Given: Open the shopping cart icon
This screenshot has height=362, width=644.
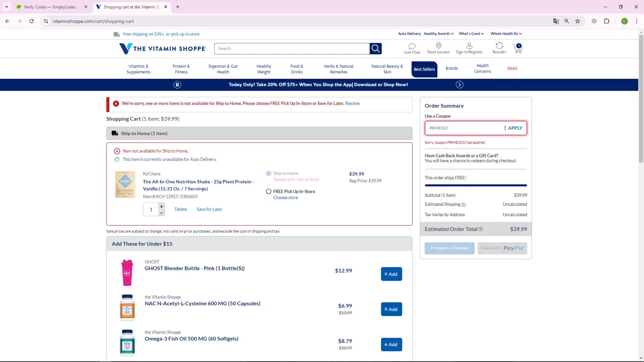Looking at the screenshot, I should pyautogui.click(x=518, y=48).
